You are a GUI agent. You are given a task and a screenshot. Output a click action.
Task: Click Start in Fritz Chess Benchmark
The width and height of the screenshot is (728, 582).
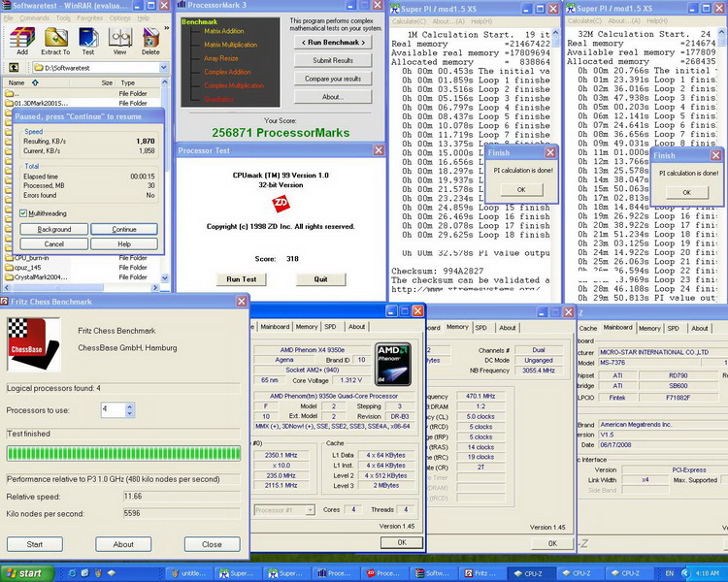tap(35, 544)
